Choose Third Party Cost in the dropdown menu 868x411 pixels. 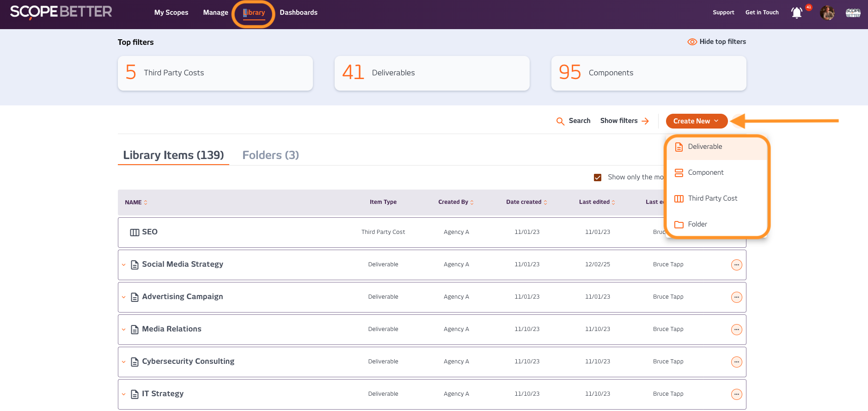tap(712, 198)
